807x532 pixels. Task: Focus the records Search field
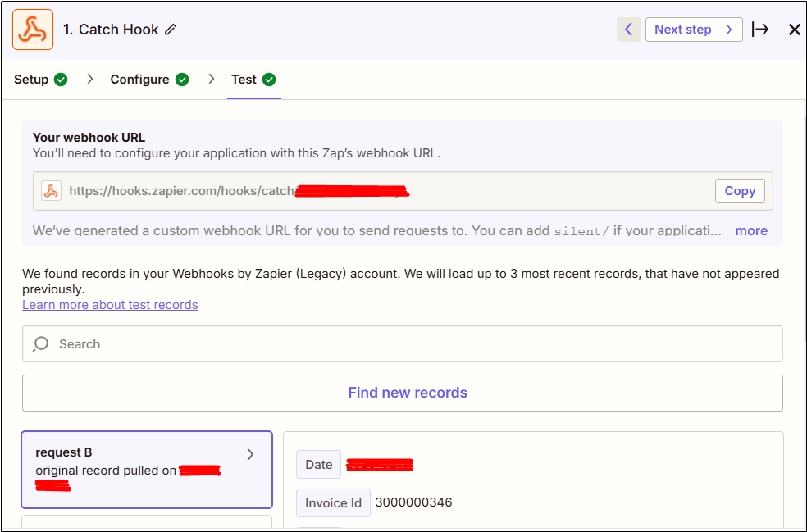403,343
